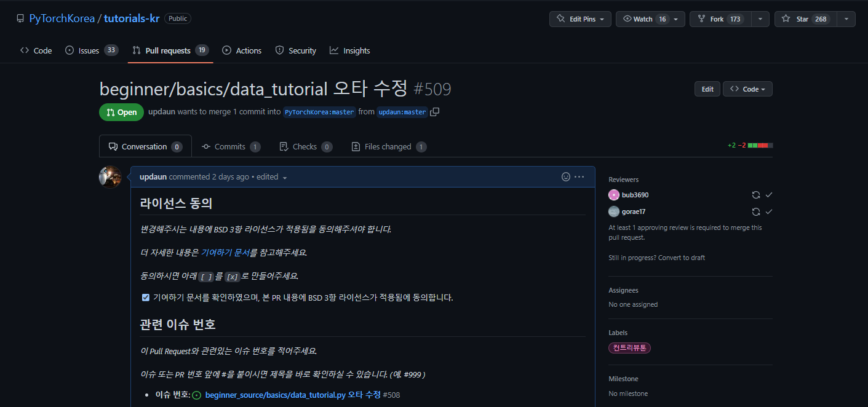The height and width of the screenshot is (407, 868).
Task: Toggle the license agreement checkbox
Action: click(x=146, y=298)
